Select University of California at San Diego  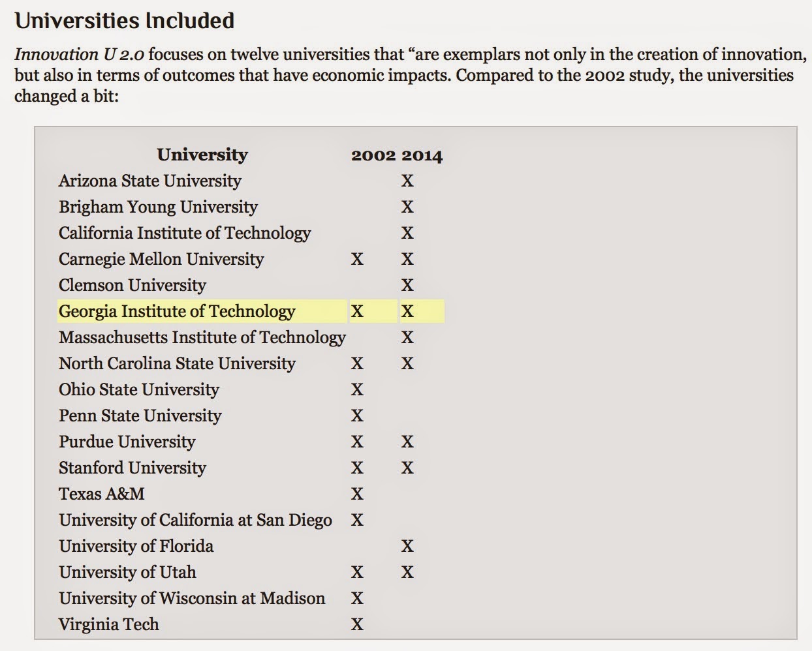pos(195,520)
